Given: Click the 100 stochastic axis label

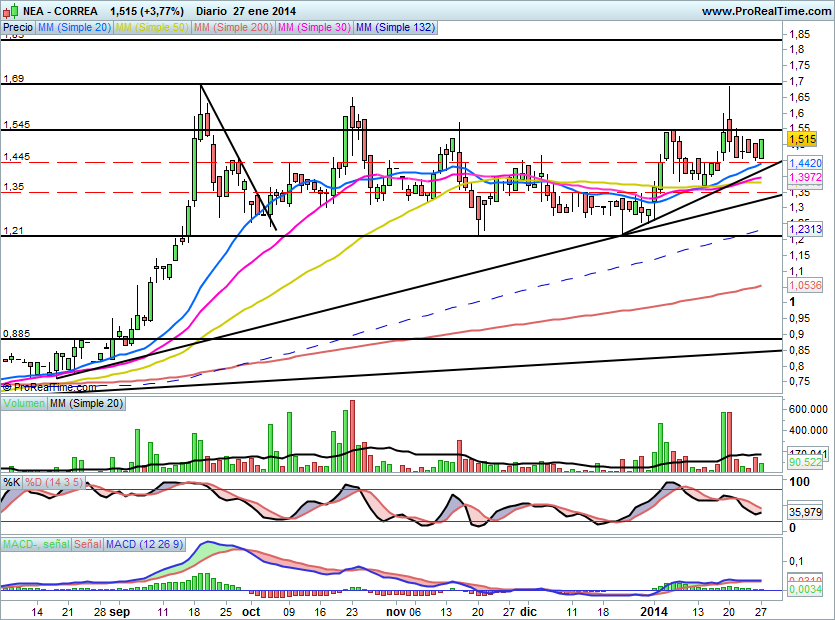Looking at the screenshot, I should coord(799,482).
